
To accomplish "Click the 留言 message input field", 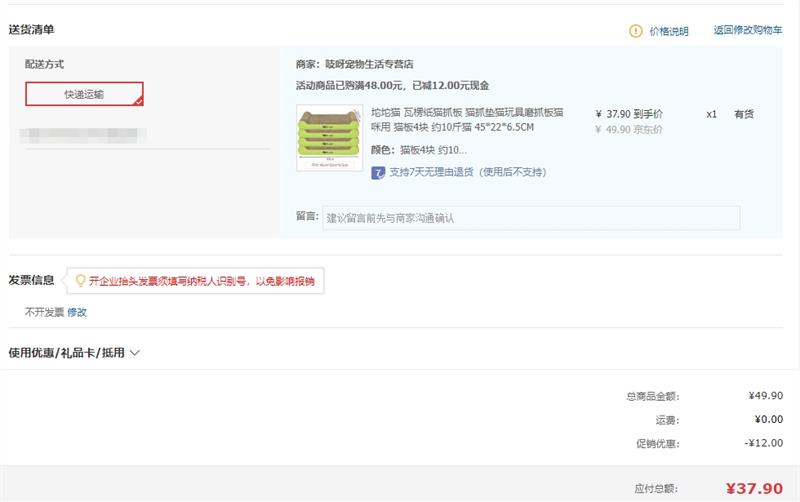I will point(531,217).
